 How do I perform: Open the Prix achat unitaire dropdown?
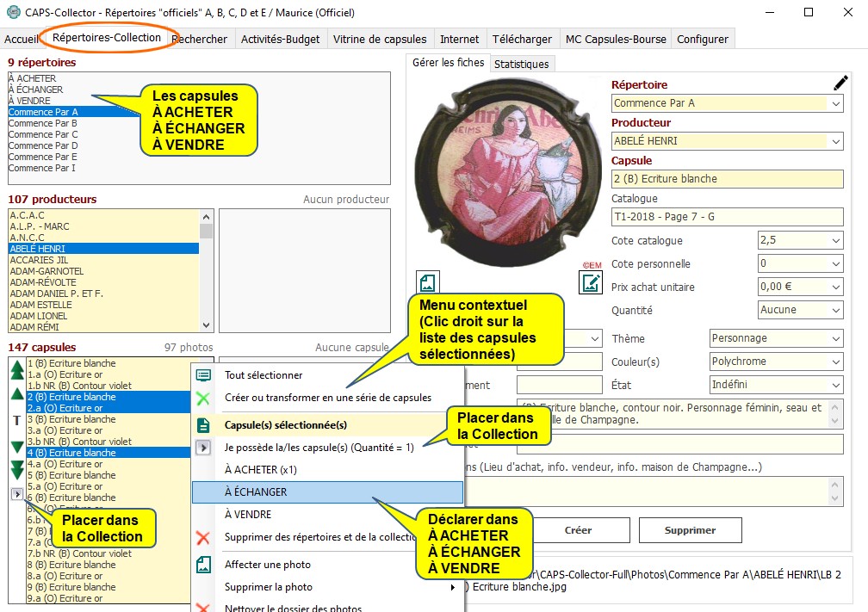836,287
